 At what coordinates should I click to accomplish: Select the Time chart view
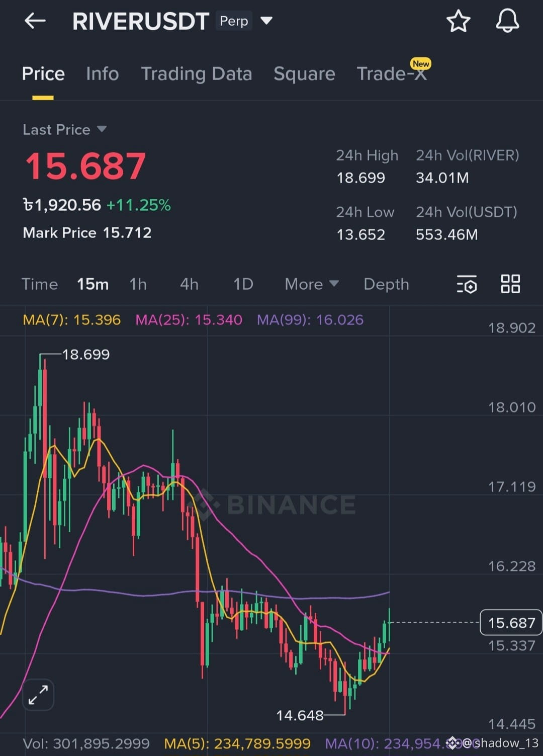pos(40,284)
